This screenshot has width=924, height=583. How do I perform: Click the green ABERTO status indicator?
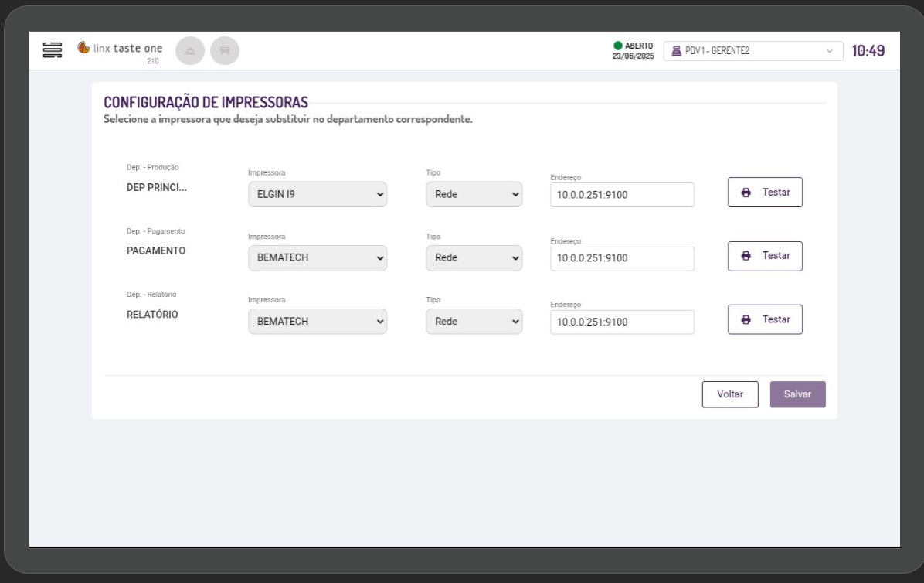618,45
